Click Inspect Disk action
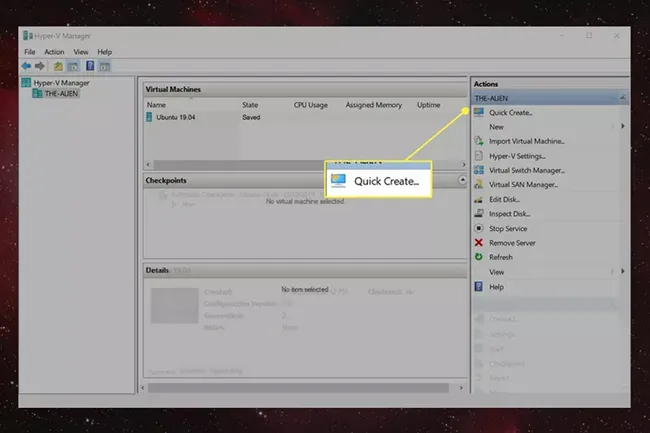Viewport: 650px width, 433px height. point(511,214)
